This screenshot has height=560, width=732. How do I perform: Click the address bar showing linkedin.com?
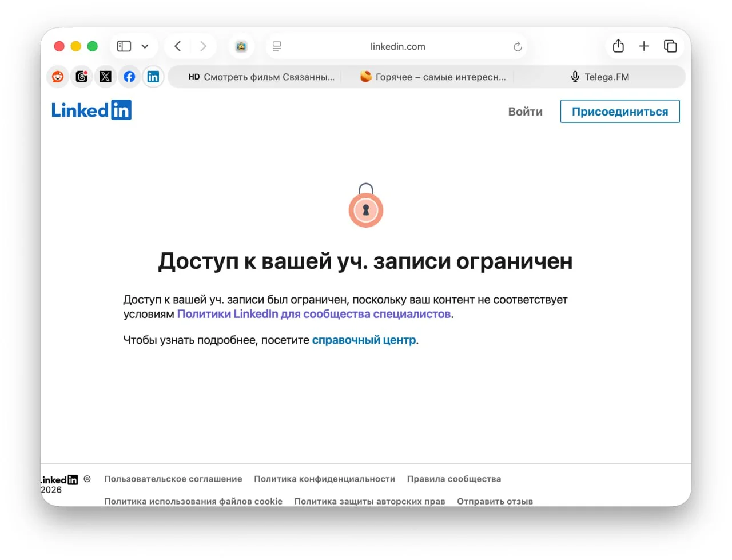[397, 47]
